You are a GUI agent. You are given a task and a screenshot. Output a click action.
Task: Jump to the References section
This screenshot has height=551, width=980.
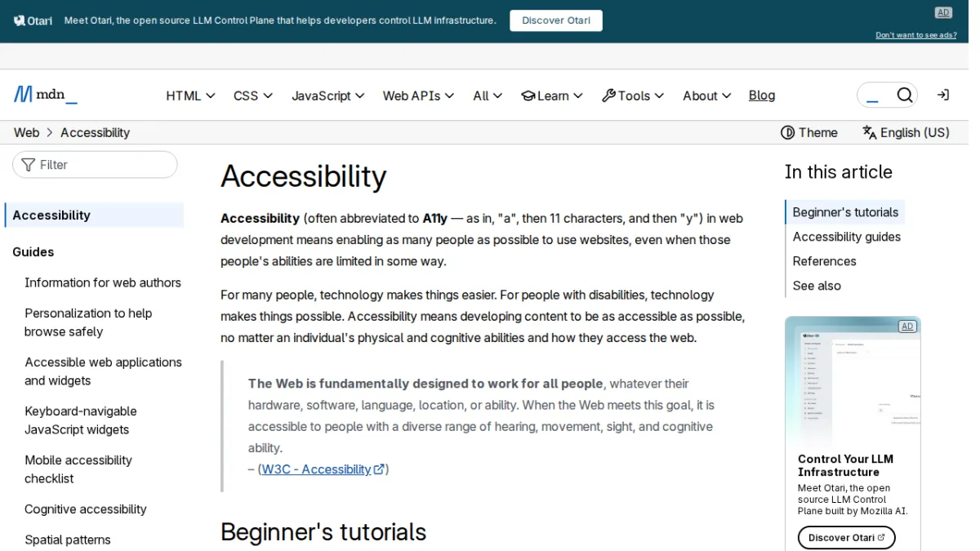point(825,261)
